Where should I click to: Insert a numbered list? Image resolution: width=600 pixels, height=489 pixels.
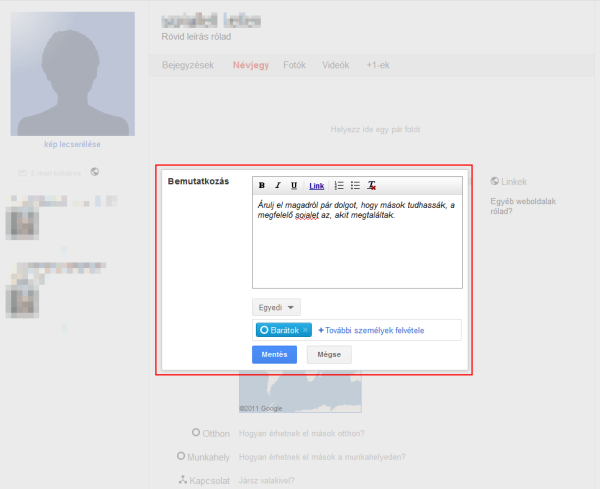(x=339, y=185)
